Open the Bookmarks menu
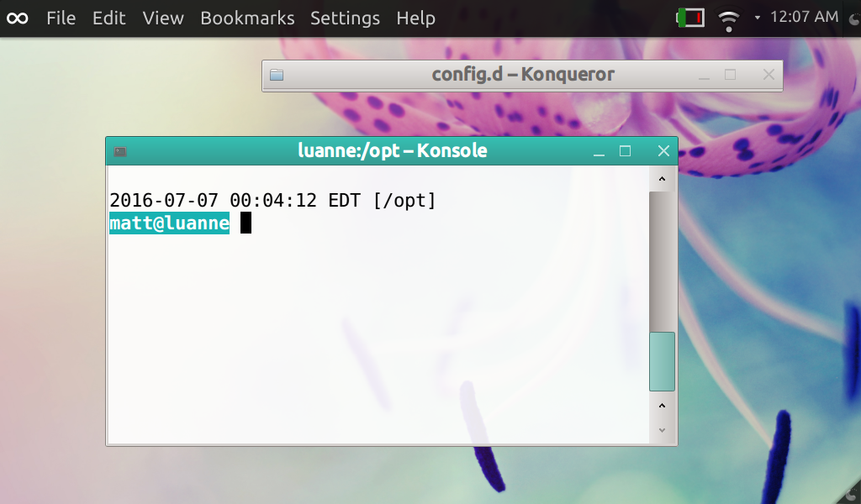The height and width of the screenshot is (504, 861). tap(247, 18)
